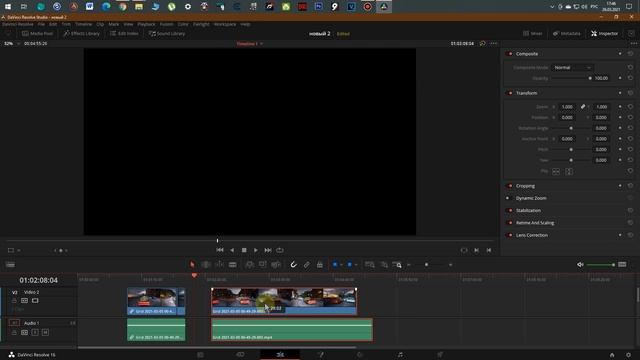The image size is (640, 360).
Task: Open the Composite Mode Normal dropdown
Action: pos(572,67)
